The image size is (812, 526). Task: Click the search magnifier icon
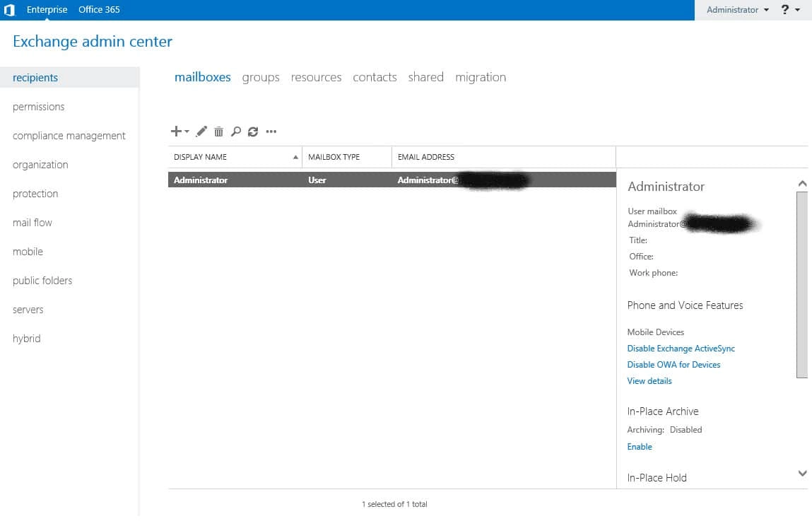(x=235, y=131)
